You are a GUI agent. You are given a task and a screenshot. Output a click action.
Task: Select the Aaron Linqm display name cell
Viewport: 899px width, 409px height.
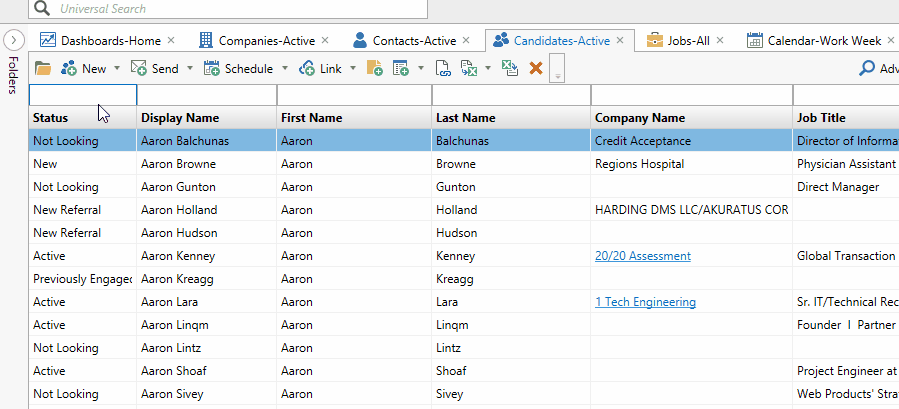(x=207, y=325)
